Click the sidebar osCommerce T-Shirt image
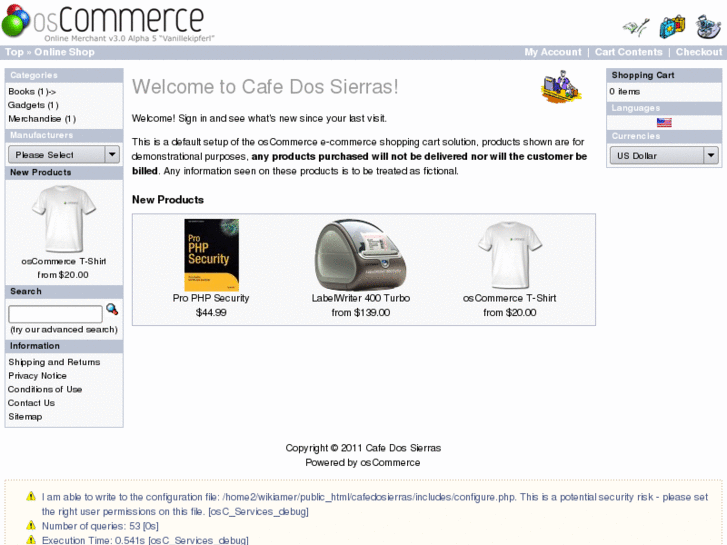Image resolution: width=727 pixels, height=545 pixels. 64,218
